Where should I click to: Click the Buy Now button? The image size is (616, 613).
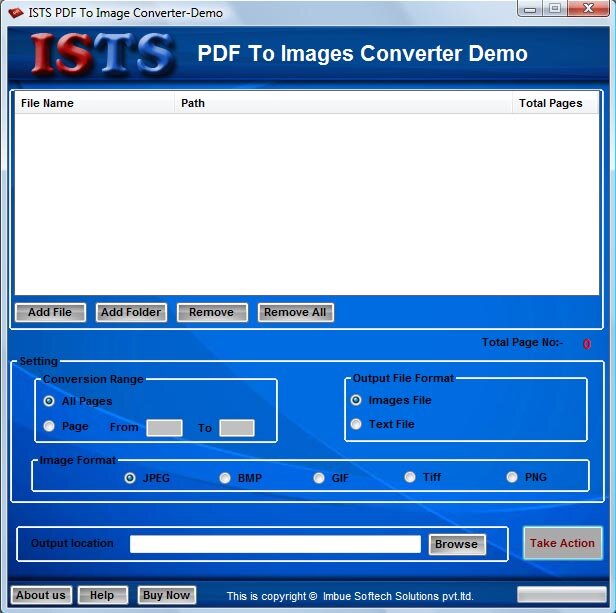click(x=167, y=595)
